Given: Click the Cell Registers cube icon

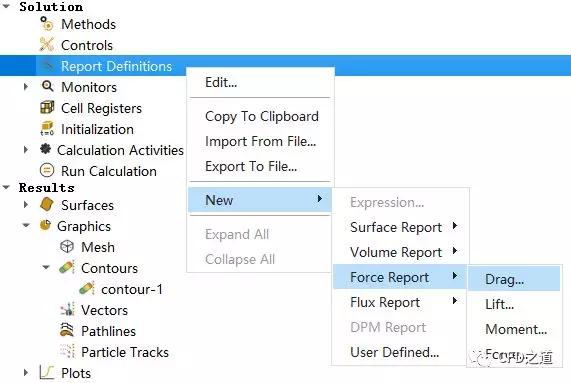Looking at the screenshot, I should click(47, 107).
